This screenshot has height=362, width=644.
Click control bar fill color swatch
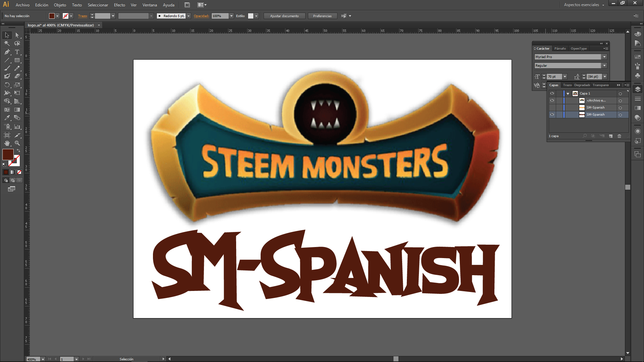(52, 16)
